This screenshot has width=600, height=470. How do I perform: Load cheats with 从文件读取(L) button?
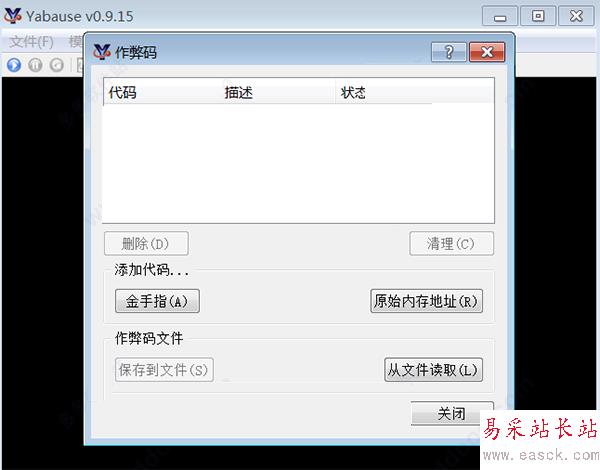tap(433, 370)
